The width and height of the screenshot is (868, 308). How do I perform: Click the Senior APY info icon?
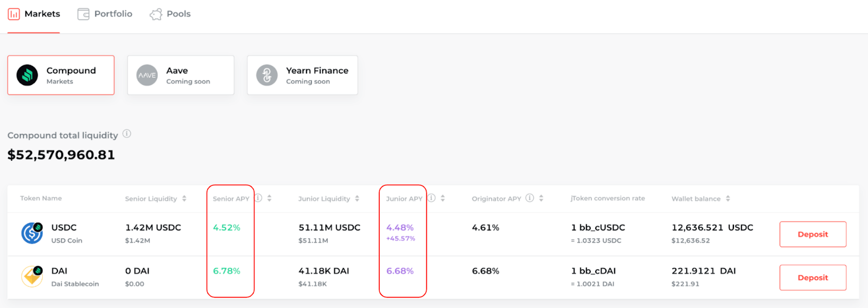(x=258, y=198)
